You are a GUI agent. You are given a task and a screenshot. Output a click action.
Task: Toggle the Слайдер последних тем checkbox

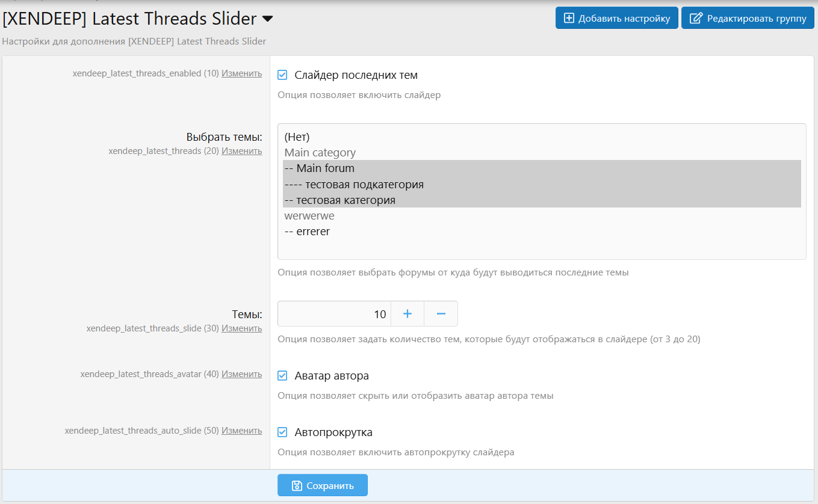[x=282, y=75]
